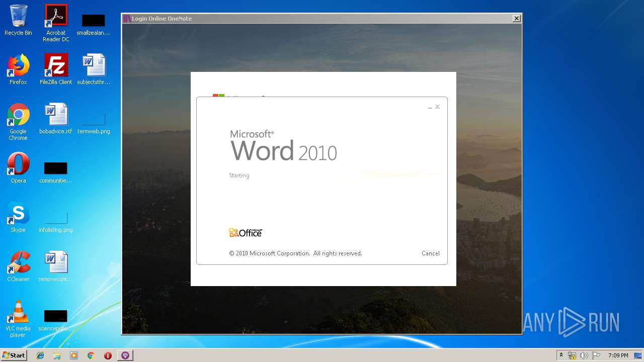Cancel the Word 2010 startup
This screenshot has width=644, height=362.
(x=430, y=253)
